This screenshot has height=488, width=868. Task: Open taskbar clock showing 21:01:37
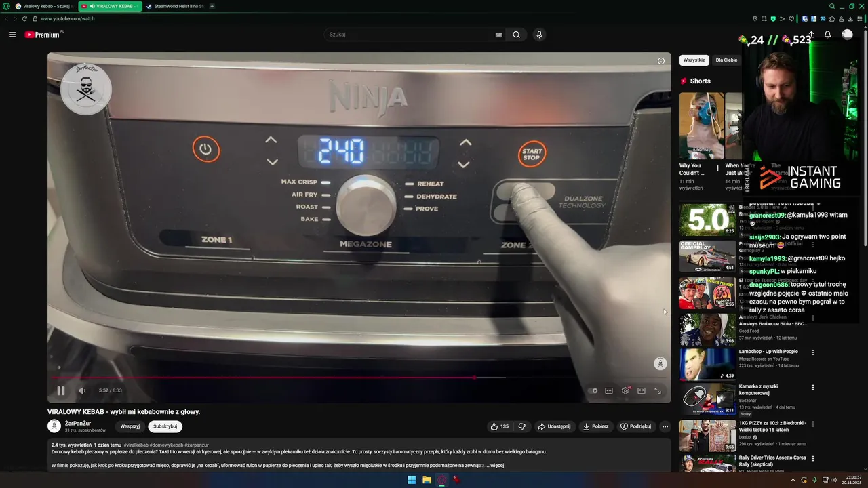click(853, 480)
